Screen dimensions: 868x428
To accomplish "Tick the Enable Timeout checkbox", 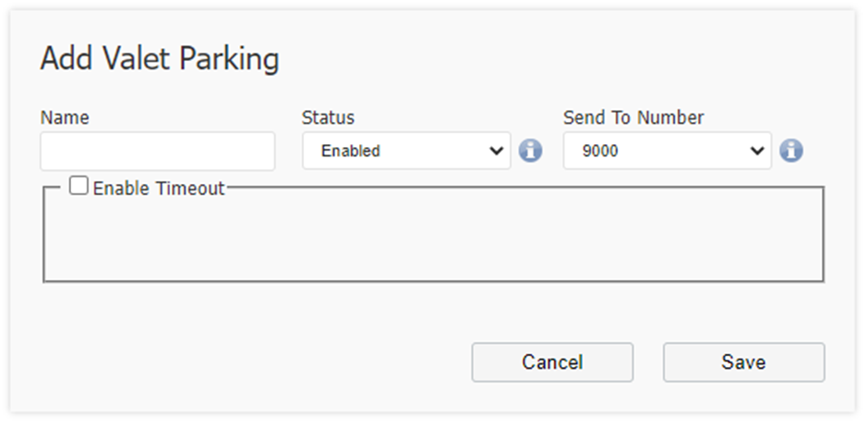I will pos(78,186).
